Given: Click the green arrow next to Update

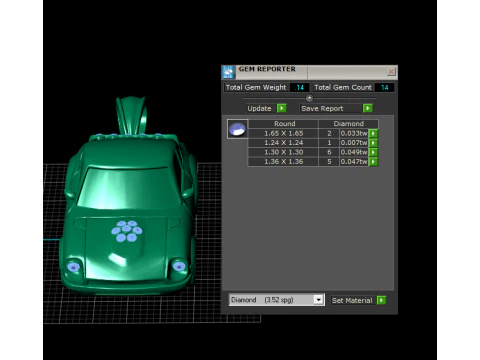Looking at the screenshot, I should point(282,108).
